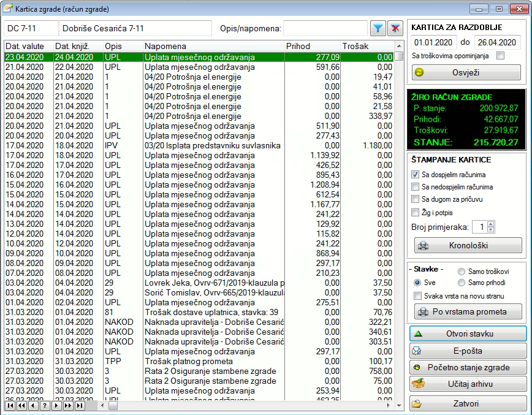
Task: Select the 03/20 Isplata predstavniku suvlasnika row
Action: (199, 145)
